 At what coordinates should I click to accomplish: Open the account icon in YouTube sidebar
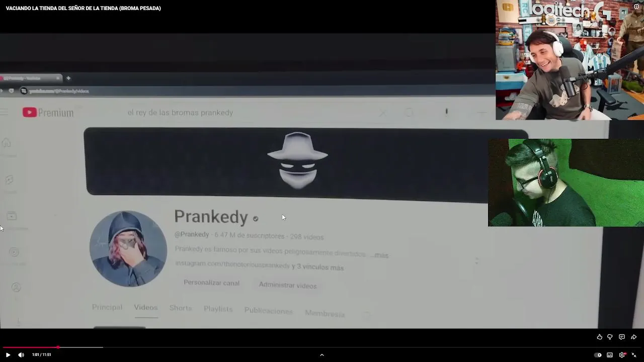pos(16,287)
